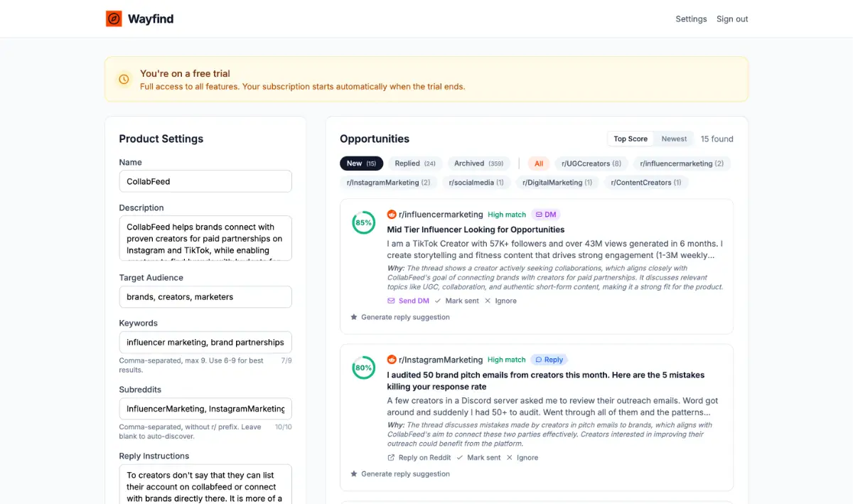
Task: Generate reply suggestion for Mid Tier Influencer post
Action: 400,317
